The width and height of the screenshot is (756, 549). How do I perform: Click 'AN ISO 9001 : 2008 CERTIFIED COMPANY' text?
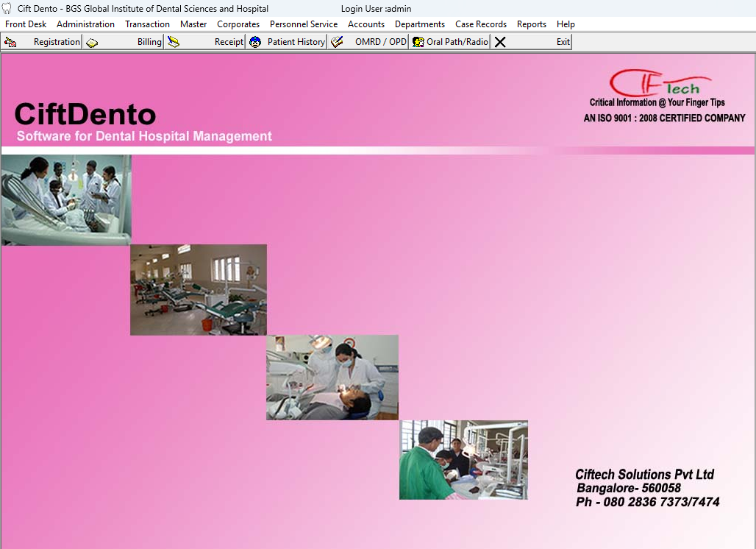[664, 118]
